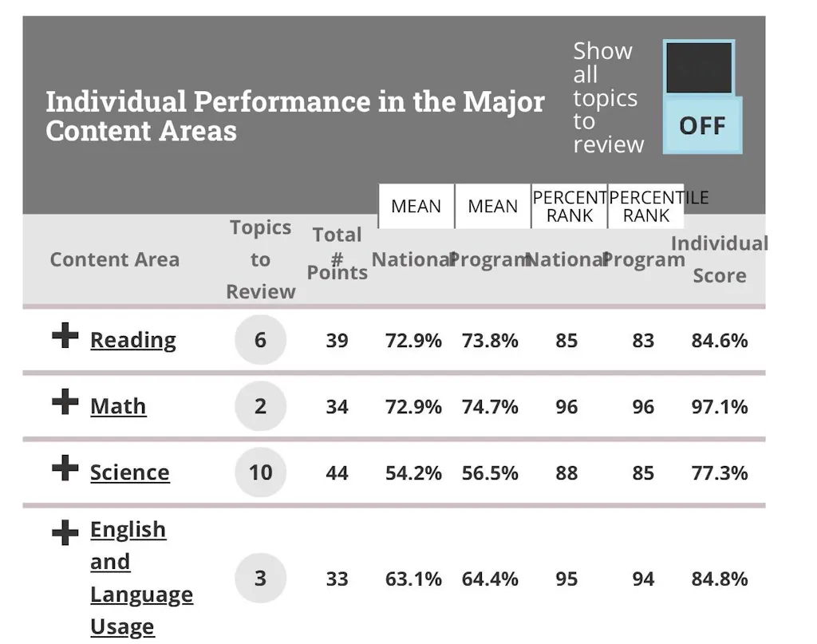Open the Science content area link
The height and width of the screenshot is (644, 817).
click(x=129, y=472)
